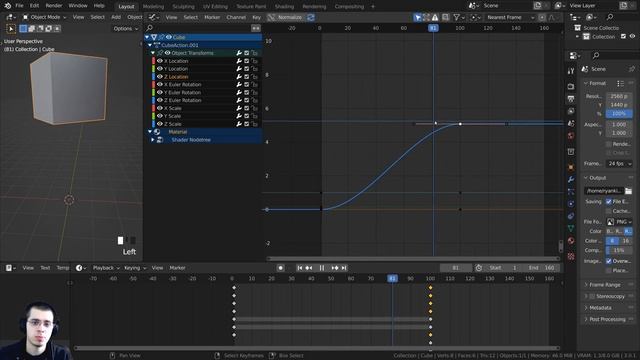640x360 pixels.
Task: Click the Compression slider at 15%
Action: point(619,250)
